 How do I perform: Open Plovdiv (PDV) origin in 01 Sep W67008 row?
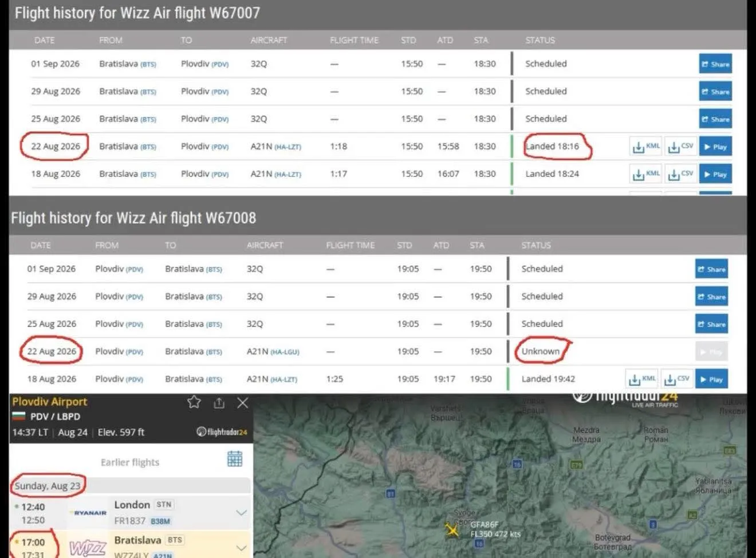(x=119, y=269)
